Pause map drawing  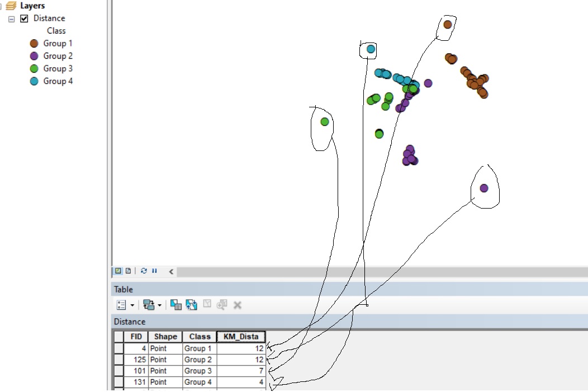coord(154,271)
